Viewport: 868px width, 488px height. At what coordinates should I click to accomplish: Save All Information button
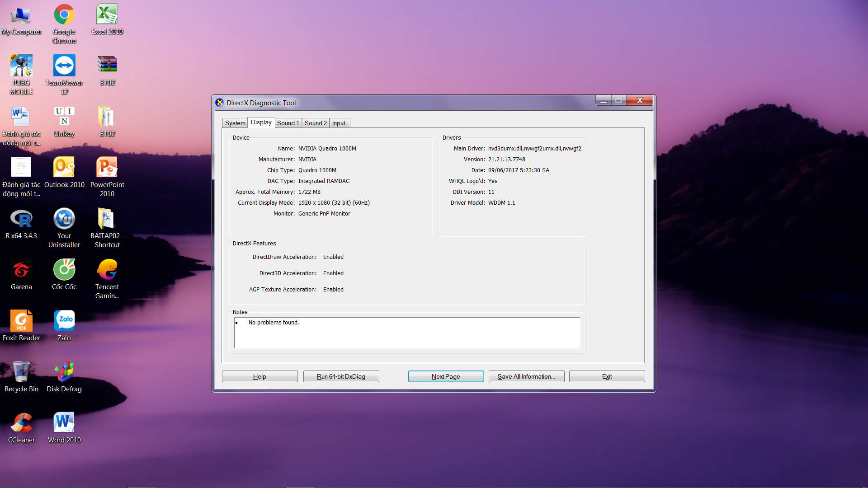(526, 376)
